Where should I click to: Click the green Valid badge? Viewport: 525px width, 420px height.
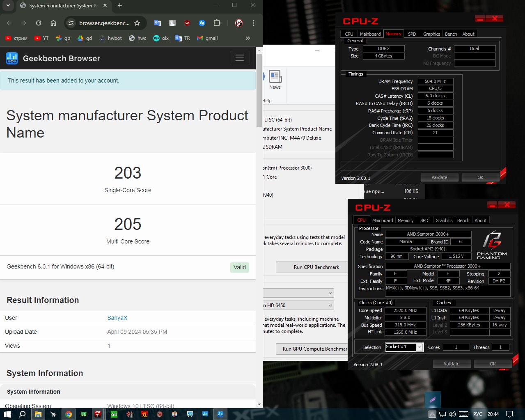[240, 267]
